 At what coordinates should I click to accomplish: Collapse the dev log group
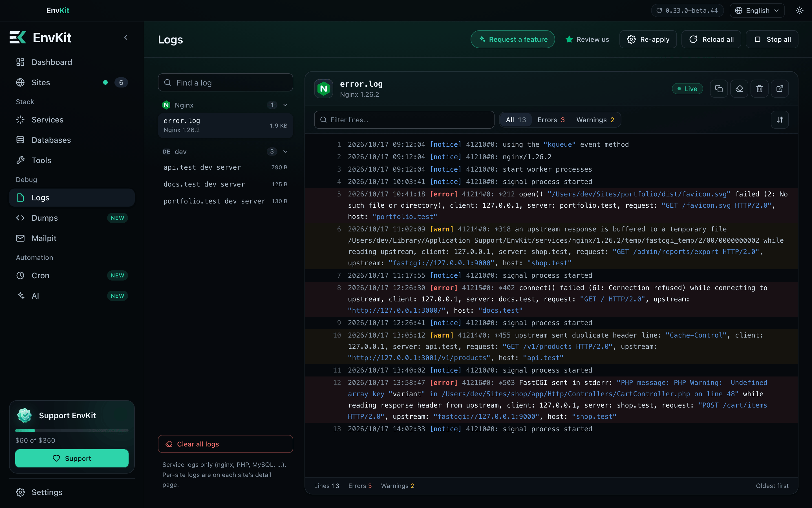pos(285,152)
